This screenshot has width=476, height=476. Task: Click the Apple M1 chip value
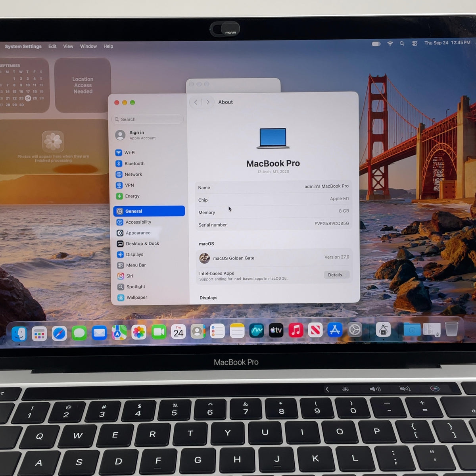pyautogui.click(x=340, y=198)
